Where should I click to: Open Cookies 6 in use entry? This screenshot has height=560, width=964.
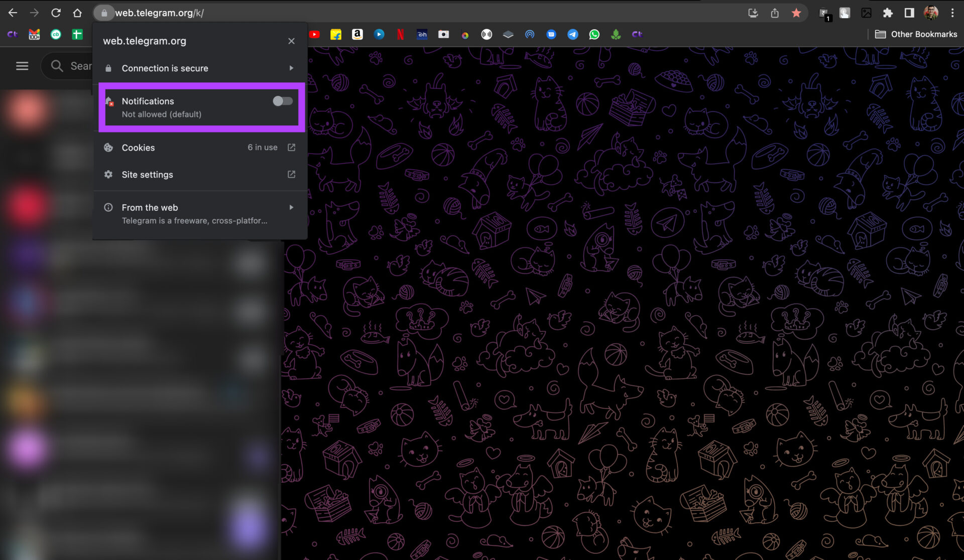(x=138, y=148)
